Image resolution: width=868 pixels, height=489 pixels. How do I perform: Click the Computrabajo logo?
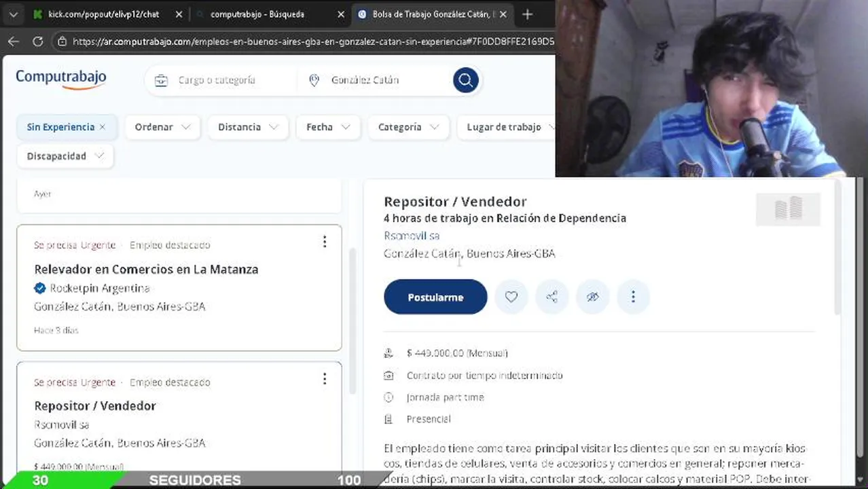pos(61,79)
